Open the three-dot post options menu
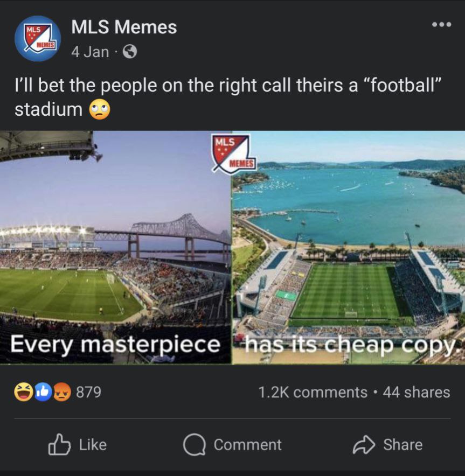The height and width of the screenshot is (476, 465). [x=442, y=24]
